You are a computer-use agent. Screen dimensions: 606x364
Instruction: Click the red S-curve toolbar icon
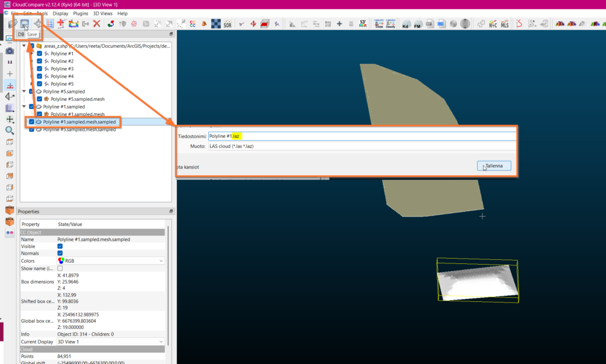pos(519,24)
